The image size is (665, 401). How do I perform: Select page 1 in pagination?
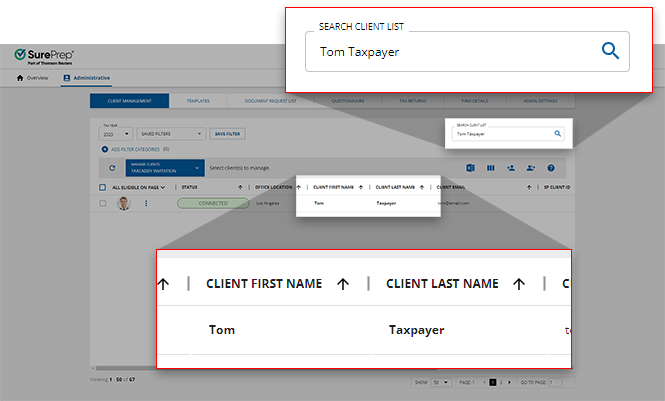click(493, 382)
